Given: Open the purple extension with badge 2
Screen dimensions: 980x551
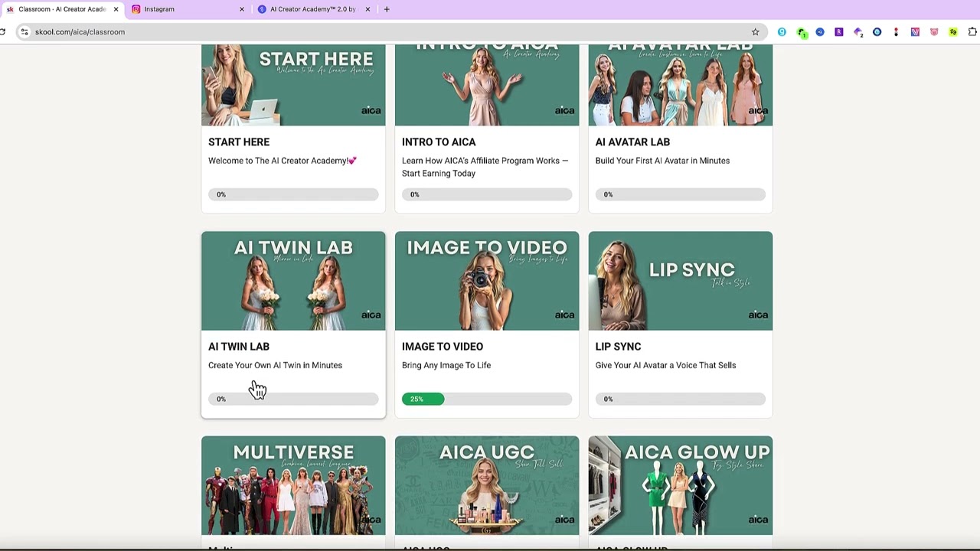Looking at the screenshot, I should (858, 32).
